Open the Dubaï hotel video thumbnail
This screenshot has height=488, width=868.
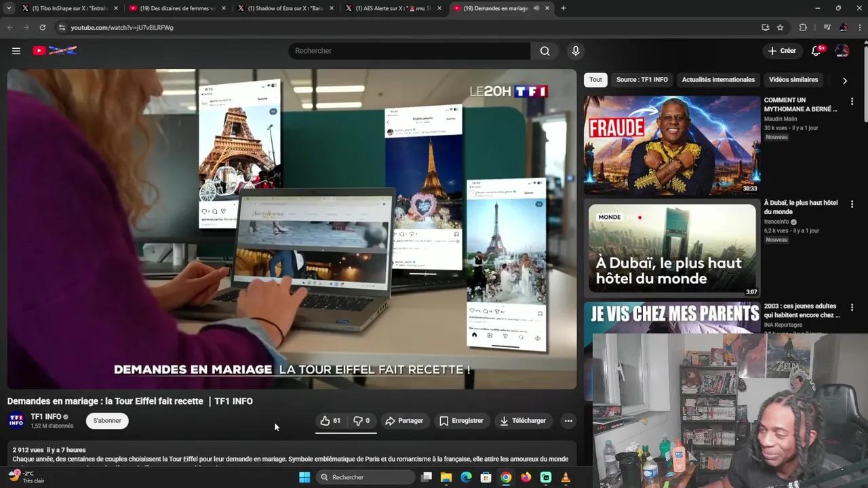(x=672, y=249)
